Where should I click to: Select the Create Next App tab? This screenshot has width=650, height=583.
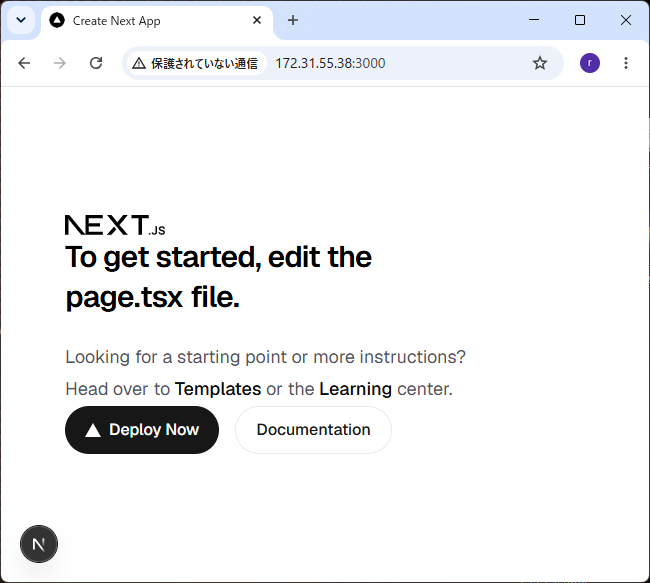pos(157,21)
